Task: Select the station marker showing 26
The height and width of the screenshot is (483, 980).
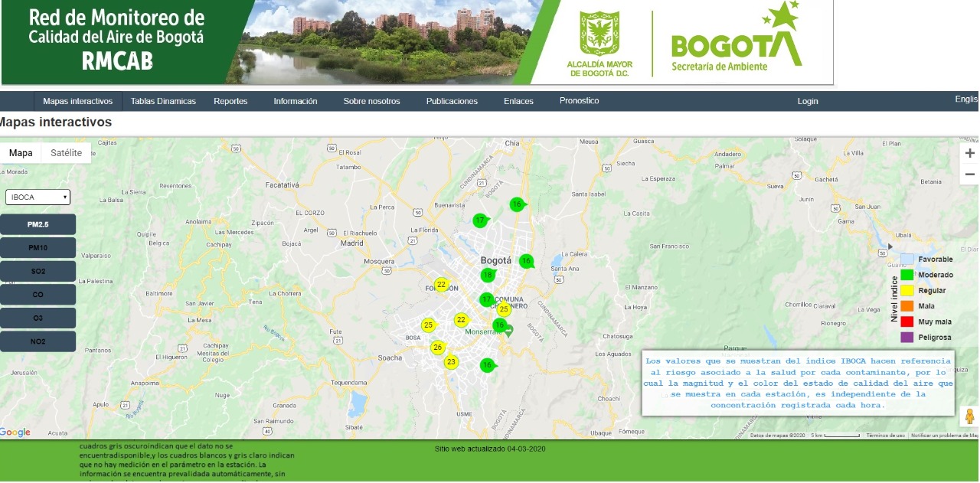Action: 438,347
